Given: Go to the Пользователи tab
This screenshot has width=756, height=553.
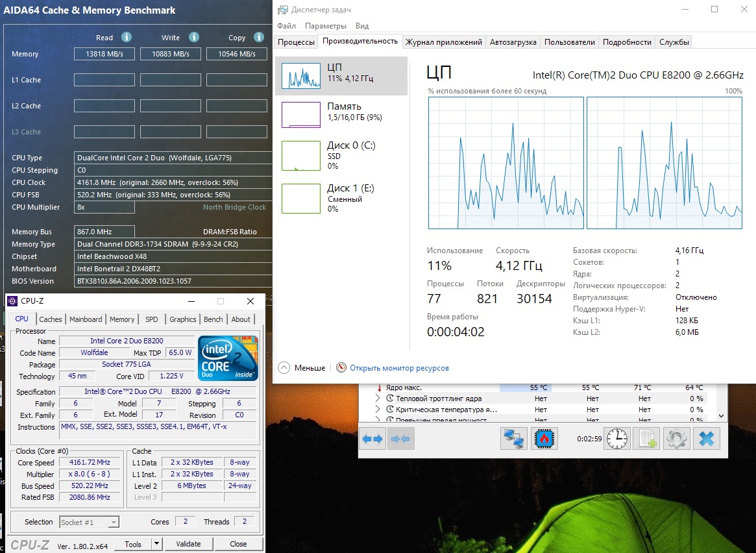Looking at the screenshot, I should click(569, 42).
